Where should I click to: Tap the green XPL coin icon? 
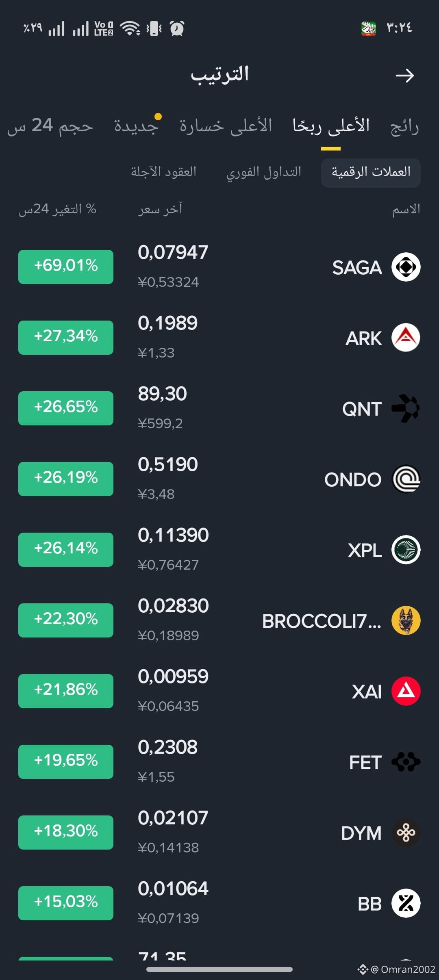[406, 550]
